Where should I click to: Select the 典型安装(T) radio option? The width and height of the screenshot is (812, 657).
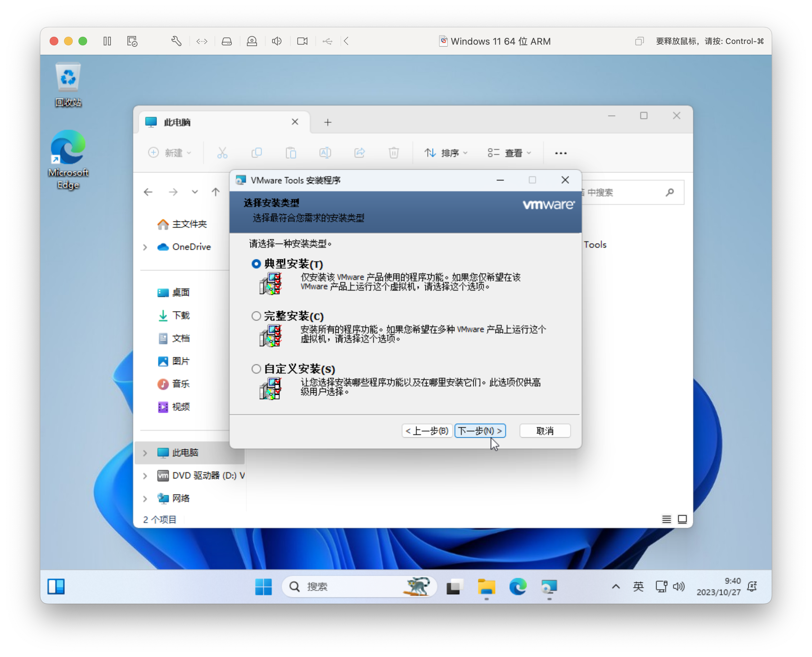(256, 264)
